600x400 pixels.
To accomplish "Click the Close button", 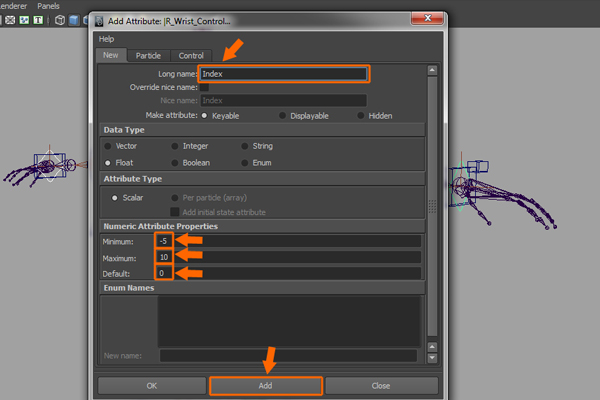I will (381, 386).
